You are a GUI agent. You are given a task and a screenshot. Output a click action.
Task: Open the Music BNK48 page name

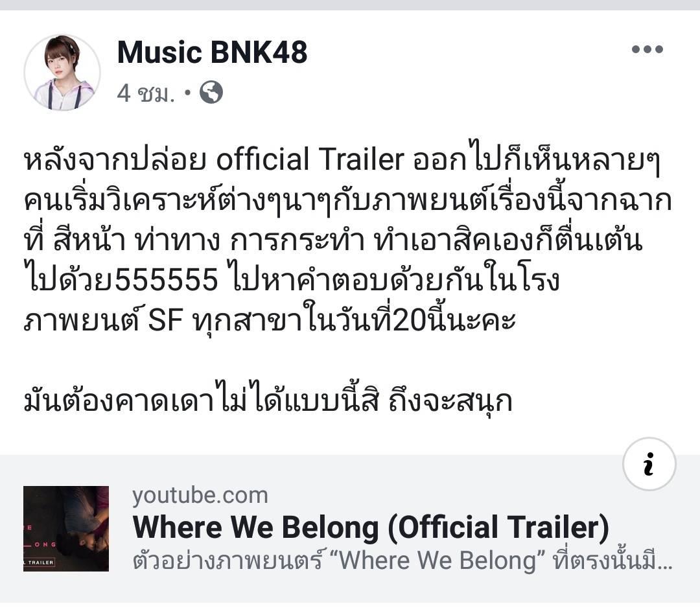click(x=212, y=52)
